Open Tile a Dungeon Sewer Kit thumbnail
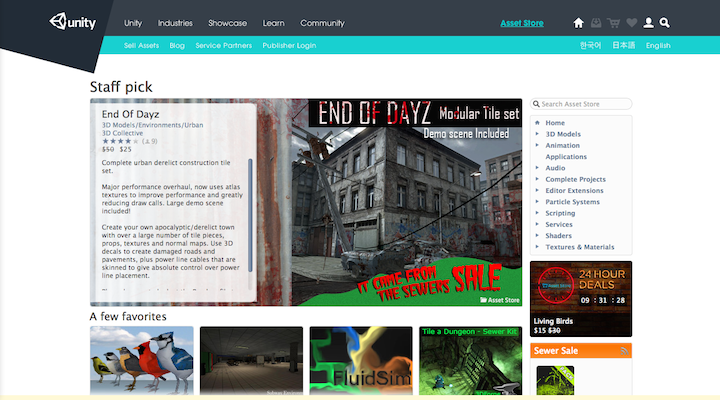The height and width of the screenshot is (400, 720). pyautogui.click(x=471, y=361)
